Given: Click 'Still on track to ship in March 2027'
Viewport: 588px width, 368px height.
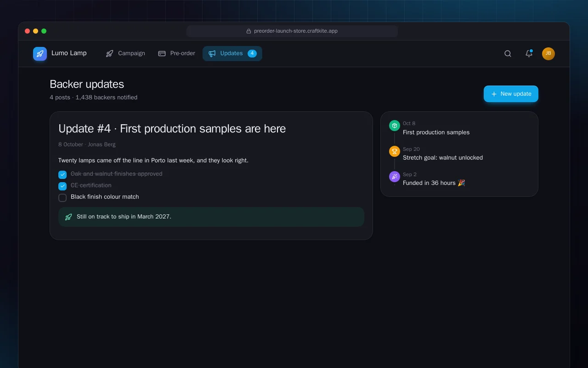Looking at the screenshot, I should click(x=124, y=217).
